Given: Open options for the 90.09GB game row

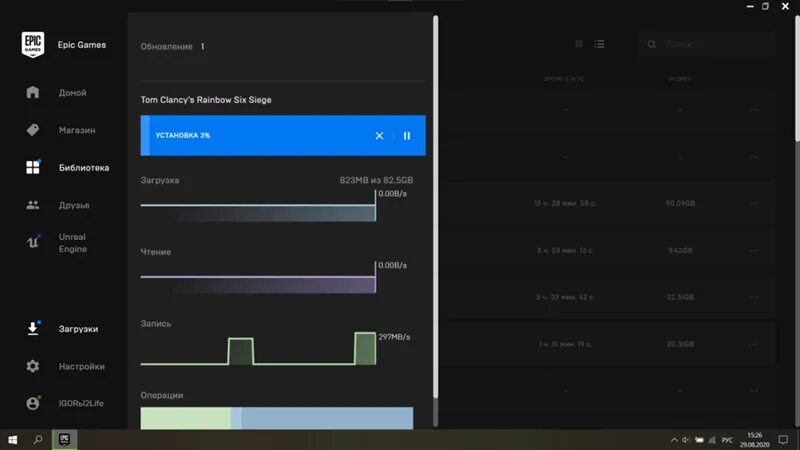Looking at the screenshot, I should tap(754, 204).
